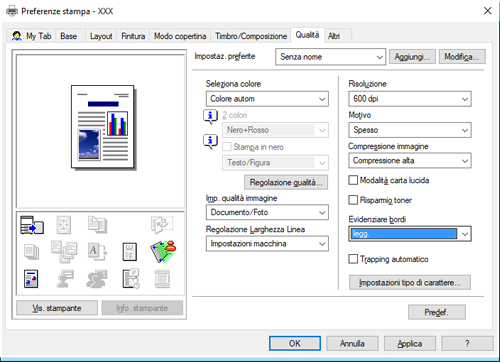Click the greyed Stampa in nero checkbox

click(x=227, y=147)
